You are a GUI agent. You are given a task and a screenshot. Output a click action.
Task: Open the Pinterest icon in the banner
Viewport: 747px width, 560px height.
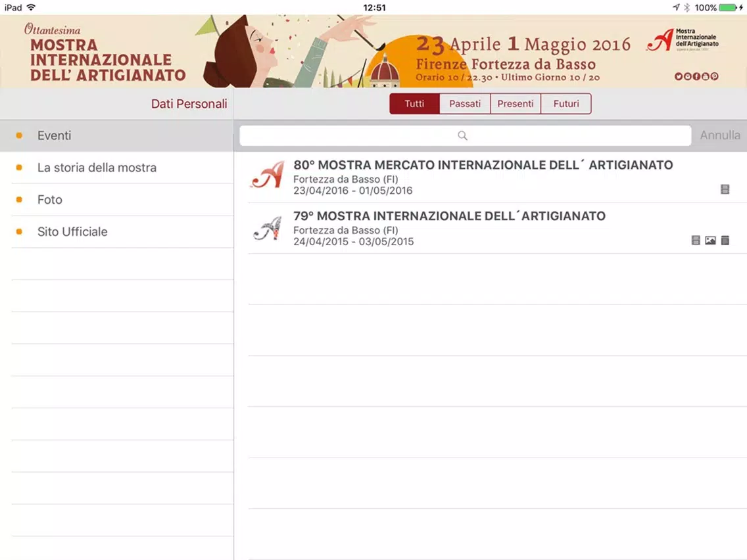[x=715, y=76]
